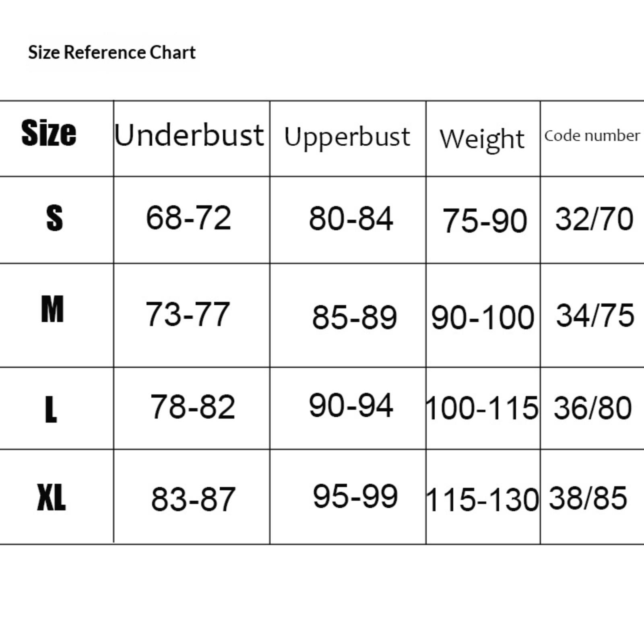The image size is (644, 644).
Task: Select code number cell 38/85
Action: click(588, 498)
